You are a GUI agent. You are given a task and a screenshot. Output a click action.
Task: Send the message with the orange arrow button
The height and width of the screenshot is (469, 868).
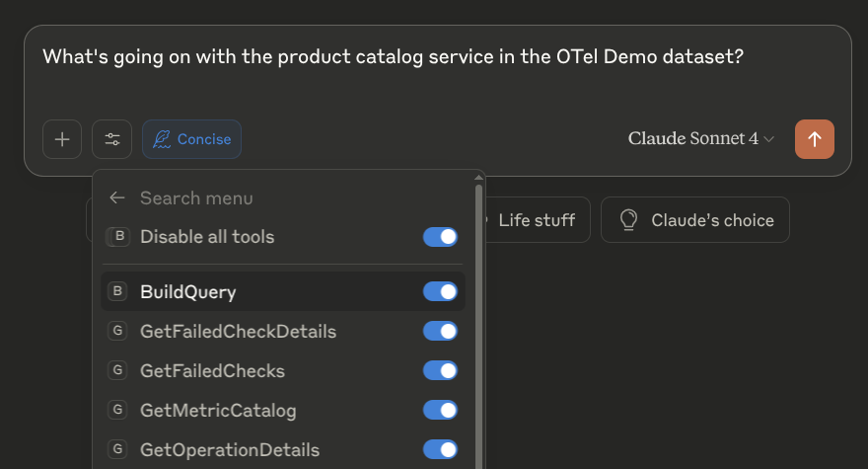(815, 139)
